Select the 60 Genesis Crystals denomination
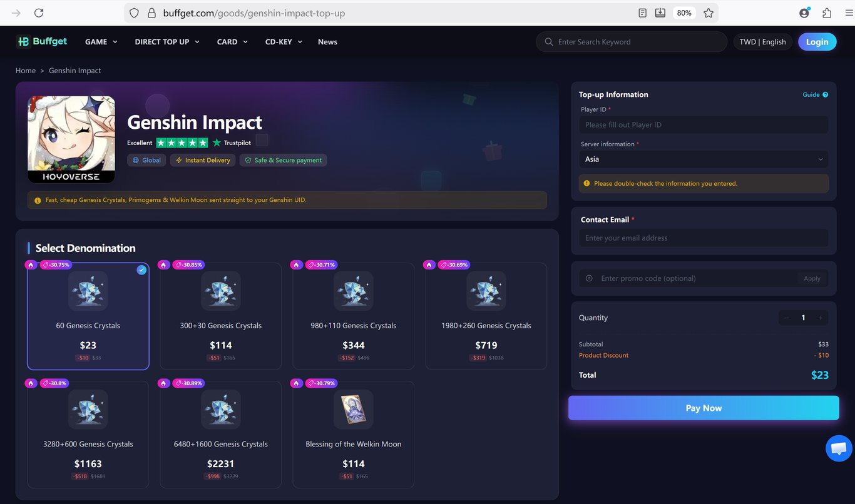The height and width of the screenshot is (504, 855). [x=88, y=316]
